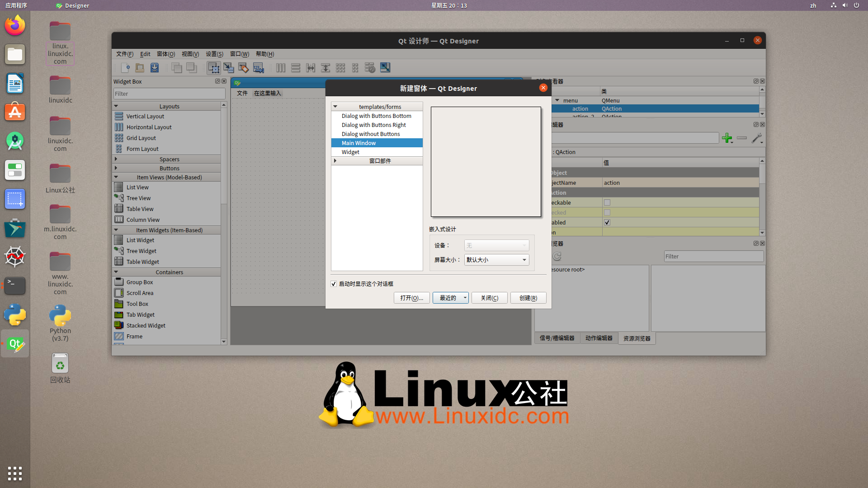Click Vertical Splitter layout icon

(x=325, y=68)
